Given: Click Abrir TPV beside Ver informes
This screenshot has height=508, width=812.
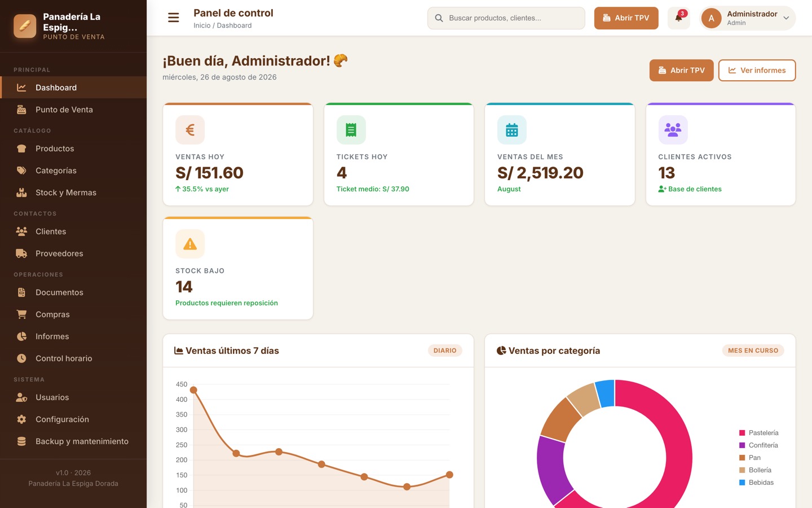Looking at the screenshot, I should point(681,71).
